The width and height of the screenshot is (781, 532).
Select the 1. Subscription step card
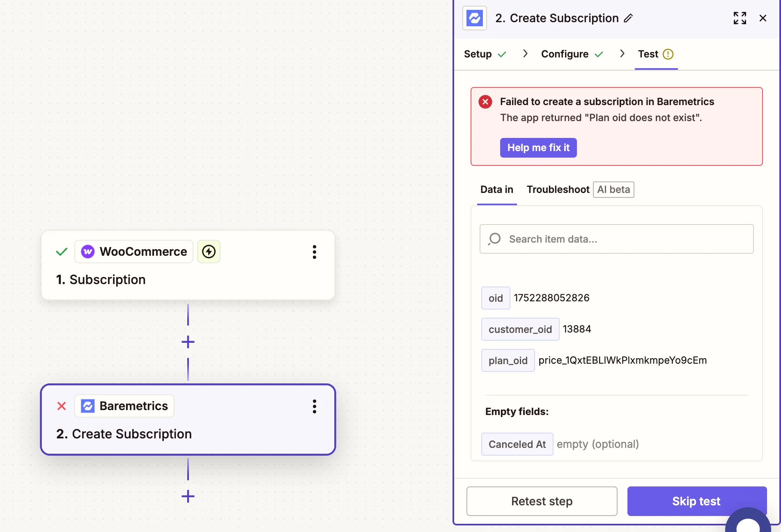click(188, 265)
